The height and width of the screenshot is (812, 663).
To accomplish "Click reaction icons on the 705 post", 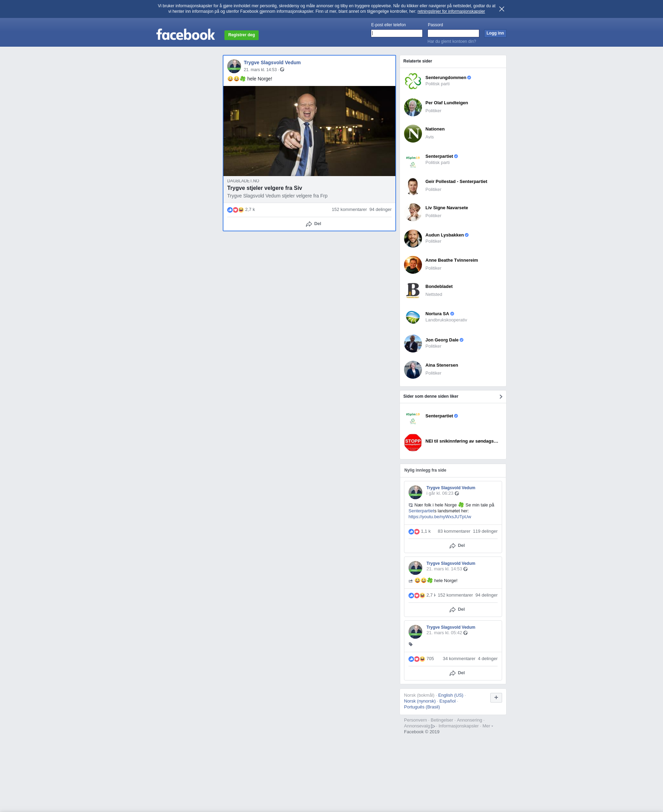I will [x=417, y=659].
